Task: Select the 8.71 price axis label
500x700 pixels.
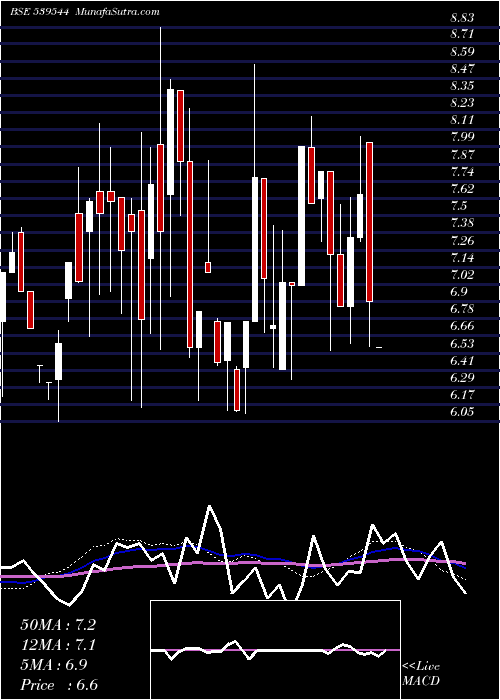Action: pyautogui.click(x=462, y=34)
